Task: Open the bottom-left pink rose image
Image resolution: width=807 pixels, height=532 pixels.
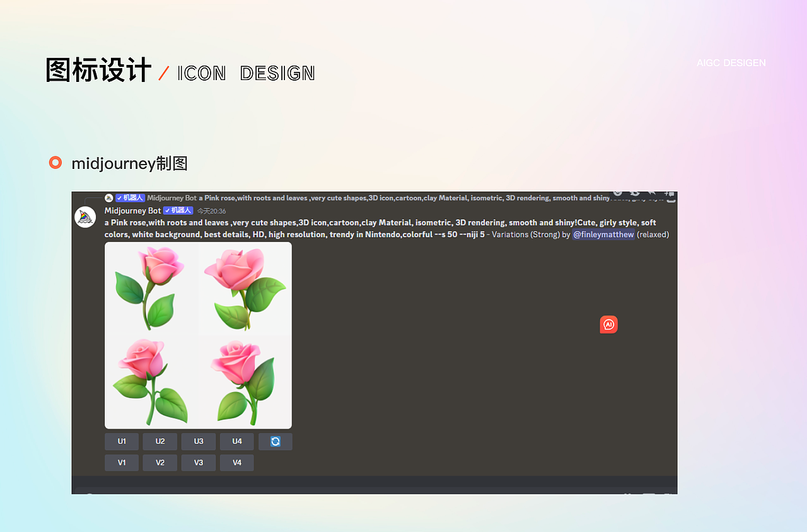Action: click(x=151, y=381)
